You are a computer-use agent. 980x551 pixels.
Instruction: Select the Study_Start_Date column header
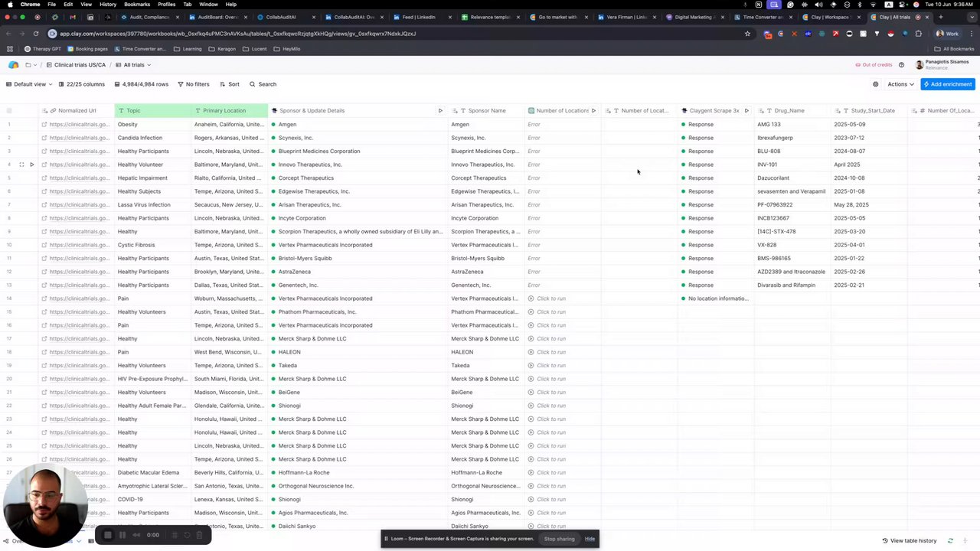(x=869, y=111)
